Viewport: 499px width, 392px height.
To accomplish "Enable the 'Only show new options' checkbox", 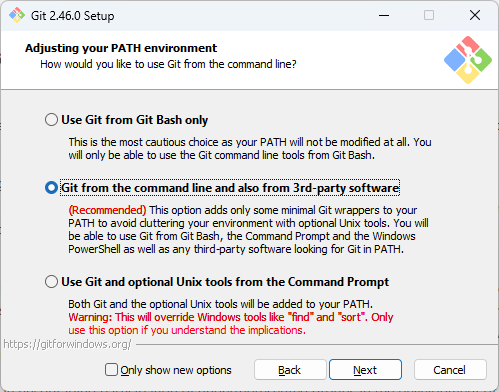I will click(x=111, y=370).
